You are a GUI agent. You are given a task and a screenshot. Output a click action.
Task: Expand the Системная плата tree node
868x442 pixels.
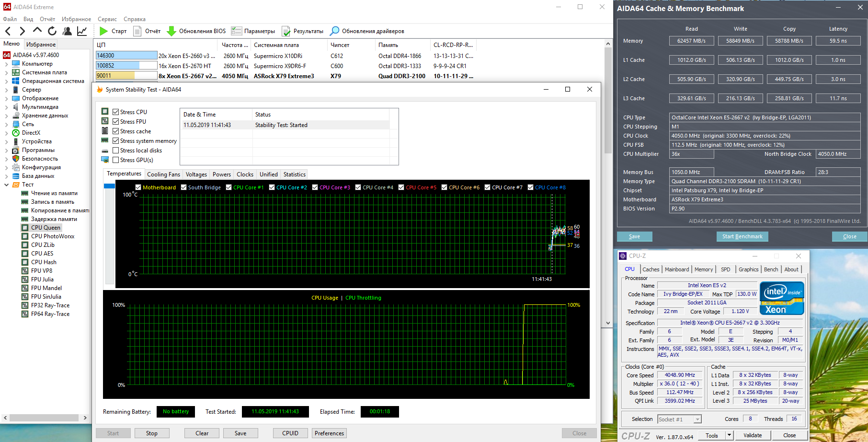coord(6,72)
